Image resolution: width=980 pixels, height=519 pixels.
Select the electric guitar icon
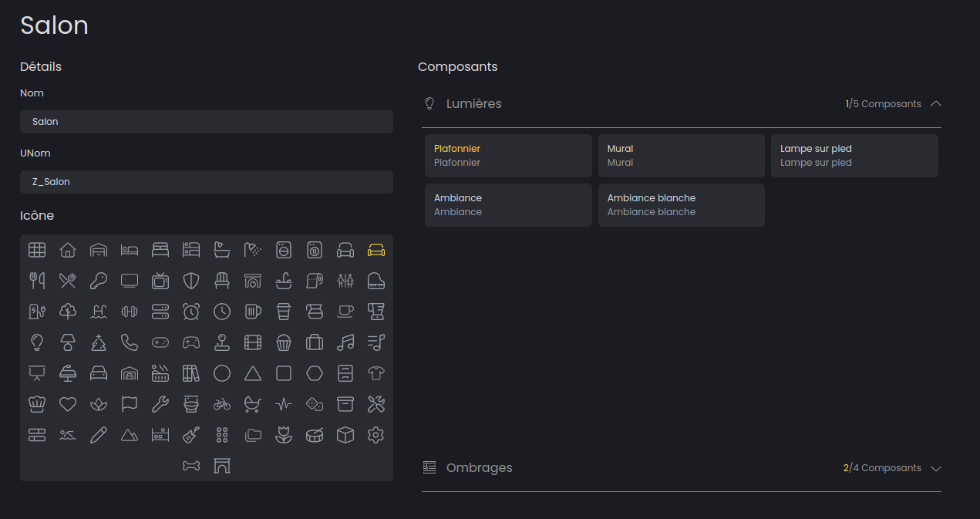click(191, 435)
